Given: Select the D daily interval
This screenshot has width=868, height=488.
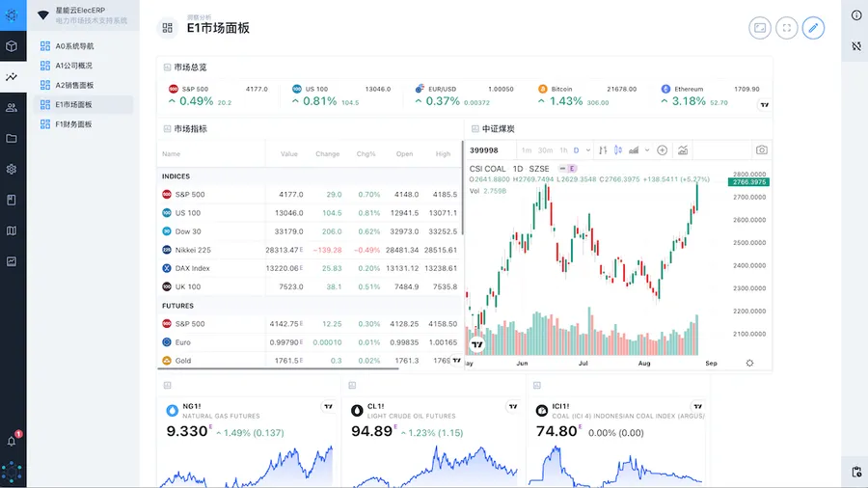Looking at the screenshot, I should click(577, 150).
